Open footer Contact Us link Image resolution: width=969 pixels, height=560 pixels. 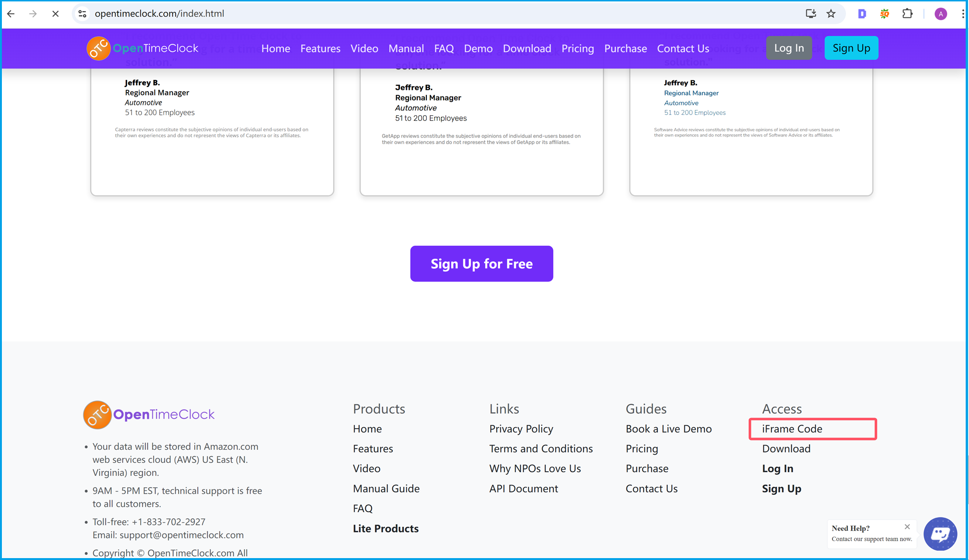(651, 488)
